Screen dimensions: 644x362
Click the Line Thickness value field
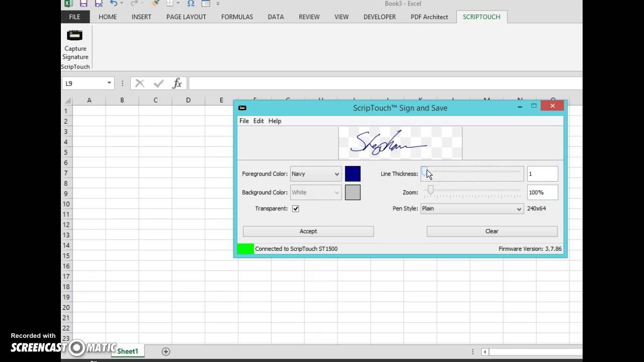point(542,174)
